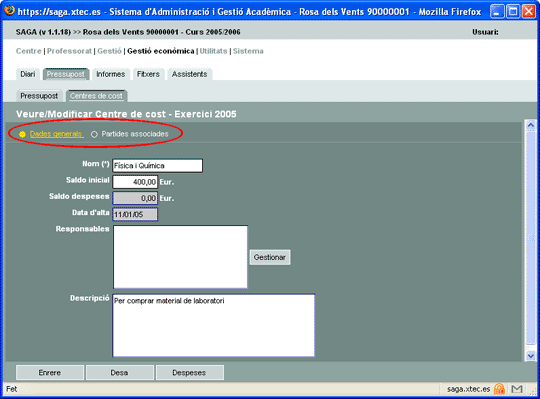
Task: Click the Fet status text
Action: pos(11,389)
